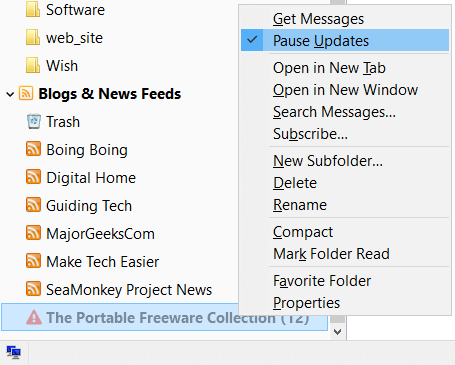Collapse the Blogs & News Feeds tree

10,94
